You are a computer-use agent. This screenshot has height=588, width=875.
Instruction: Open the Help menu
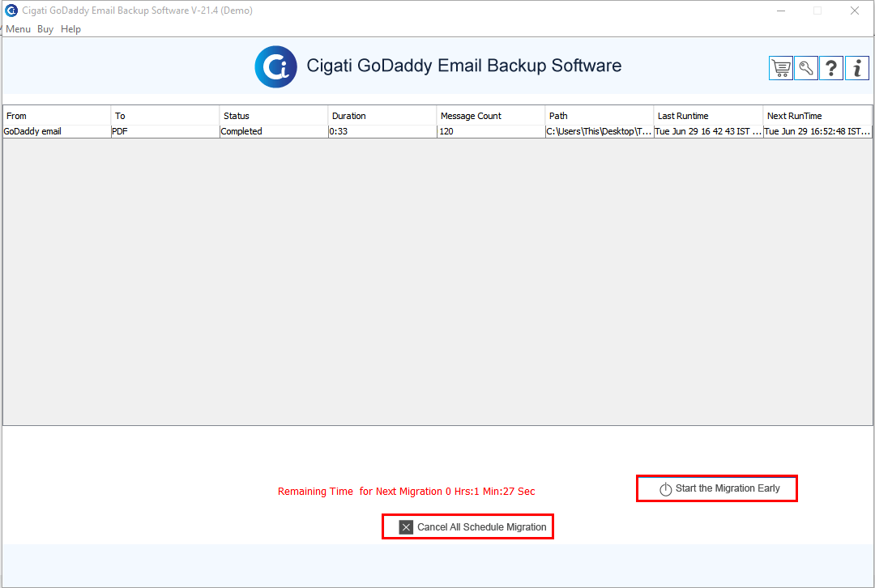coord(70,29)
